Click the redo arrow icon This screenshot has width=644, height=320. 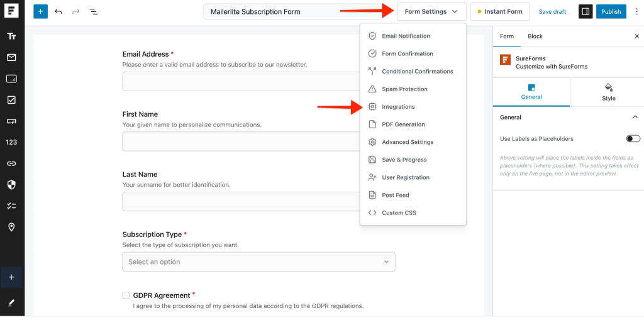(76, 11)
